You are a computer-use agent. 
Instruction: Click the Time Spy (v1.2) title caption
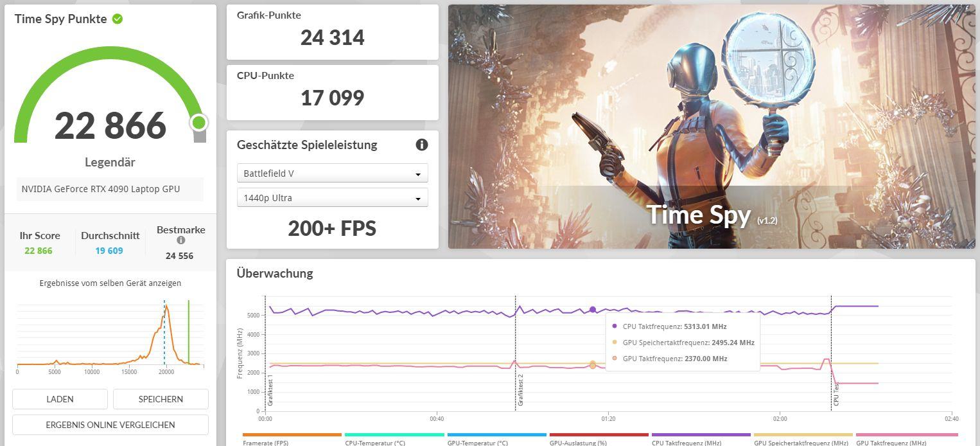712,215
